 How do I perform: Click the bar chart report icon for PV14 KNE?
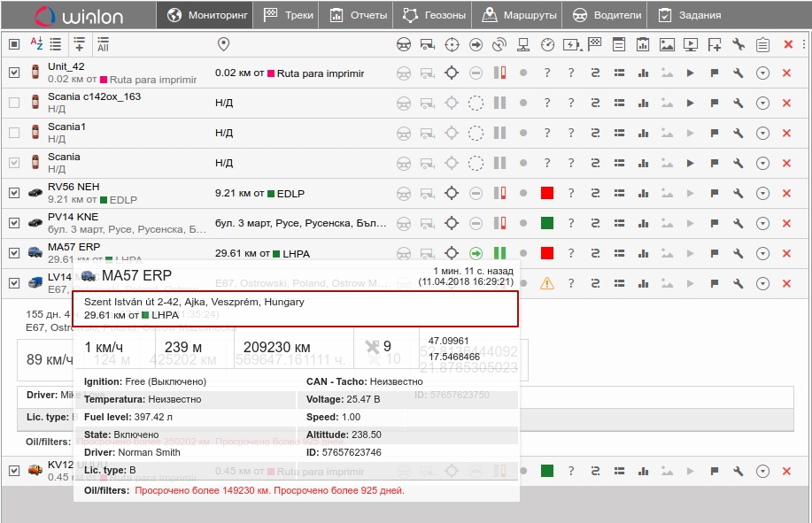(x=643, y=223)
